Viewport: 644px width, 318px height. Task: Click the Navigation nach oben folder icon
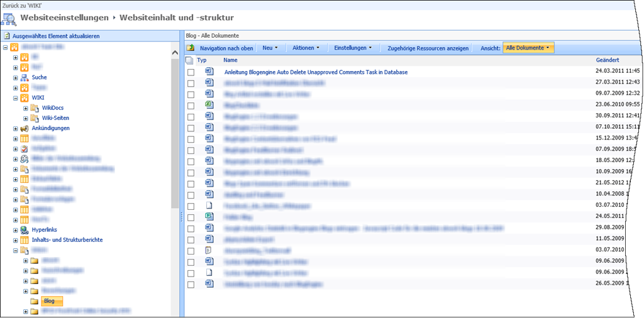[191, 48]
